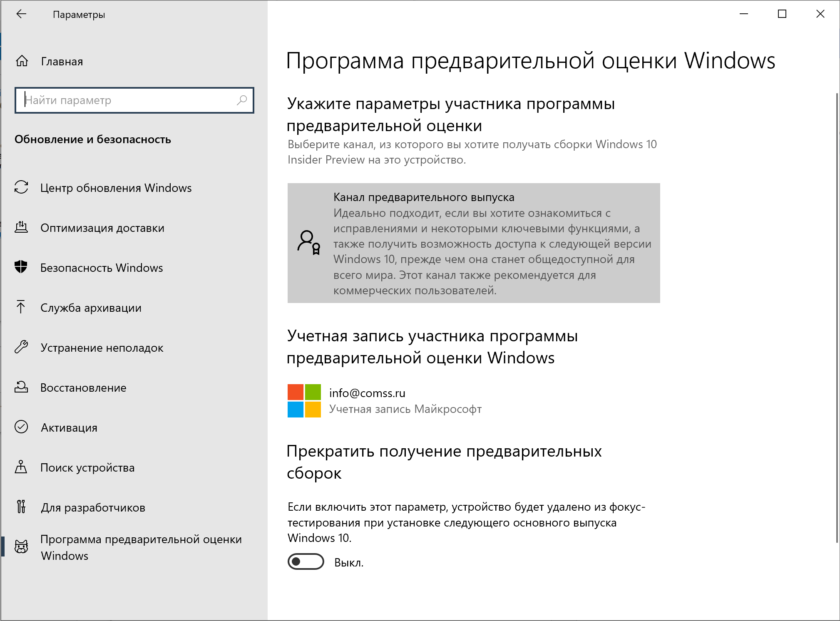Click the Укажите параметры участника heading
Image resolution: width=840 pixels, height=621 pixels.
click(x=451, y=114)
